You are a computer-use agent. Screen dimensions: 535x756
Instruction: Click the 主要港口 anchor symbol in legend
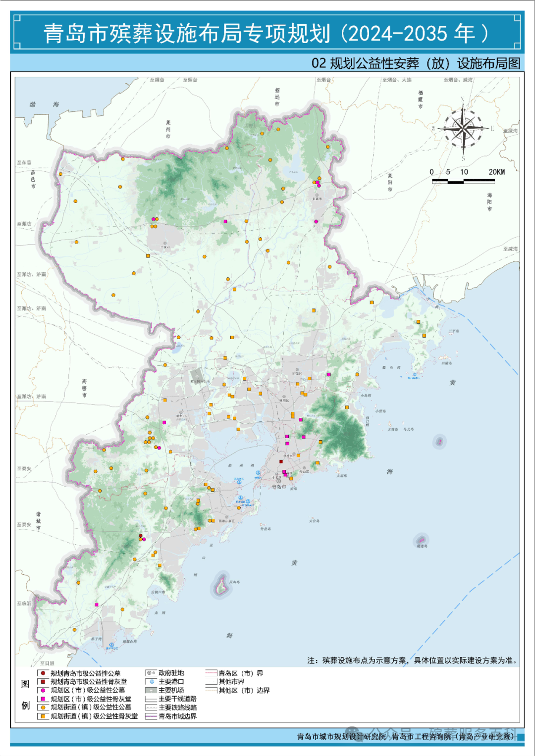pos(151,682)
